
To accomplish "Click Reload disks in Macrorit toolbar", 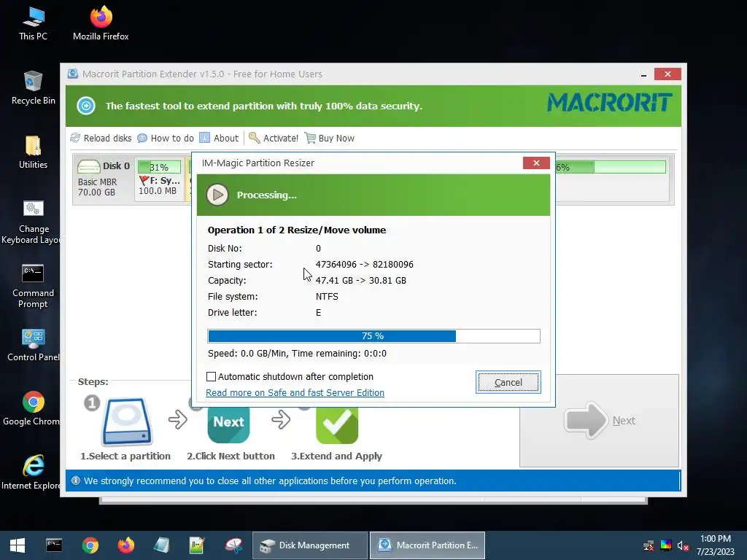I will (x=101, y=138).
